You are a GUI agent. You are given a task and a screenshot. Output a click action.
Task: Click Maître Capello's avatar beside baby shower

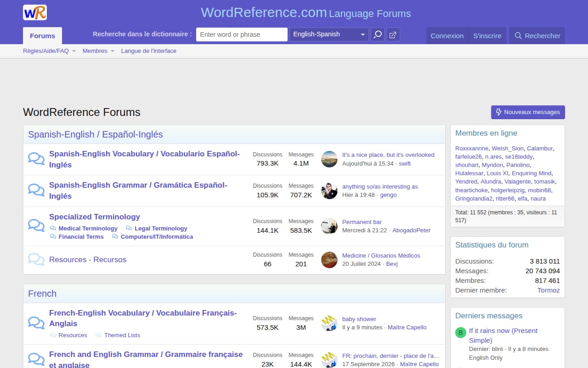[x=329, y=323]
